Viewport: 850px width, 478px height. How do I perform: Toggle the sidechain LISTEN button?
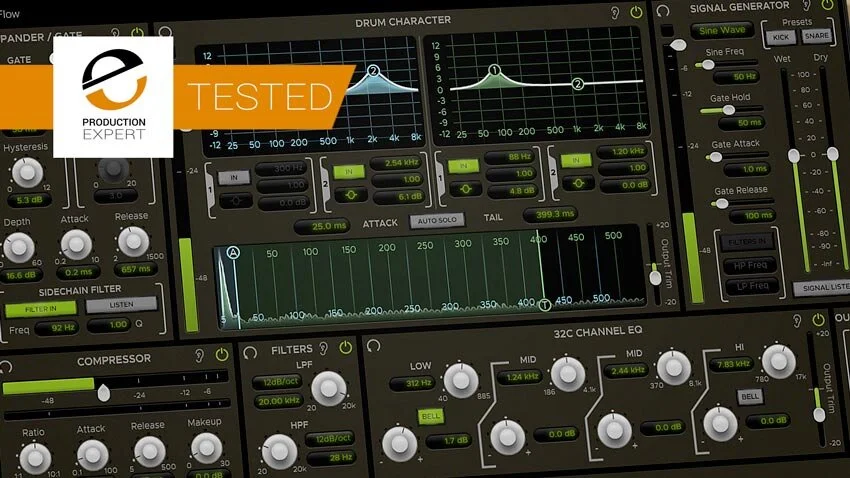coord(121,305)
